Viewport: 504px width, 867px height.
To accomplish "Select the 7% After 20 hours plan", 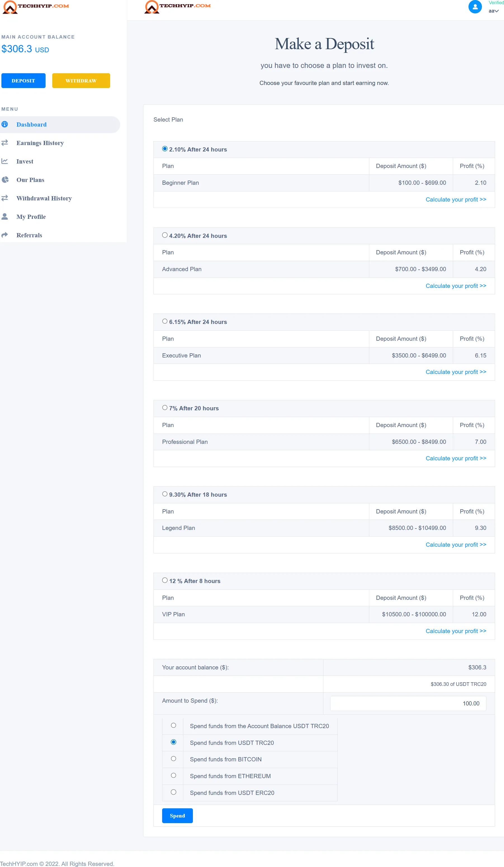I will tap(165, 408).
